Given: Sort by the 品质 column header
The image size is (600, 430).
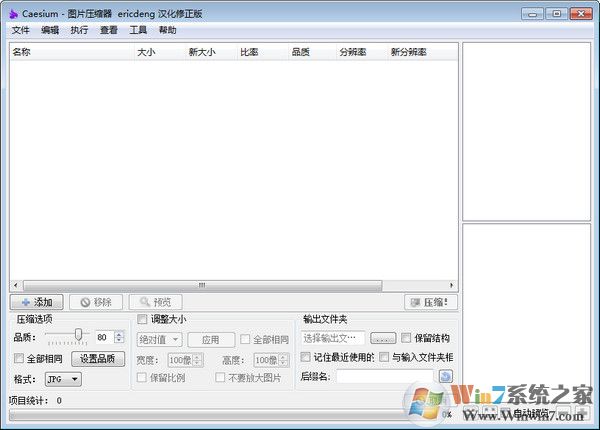Looking at the screenshot, I should [x=313, y=52].
